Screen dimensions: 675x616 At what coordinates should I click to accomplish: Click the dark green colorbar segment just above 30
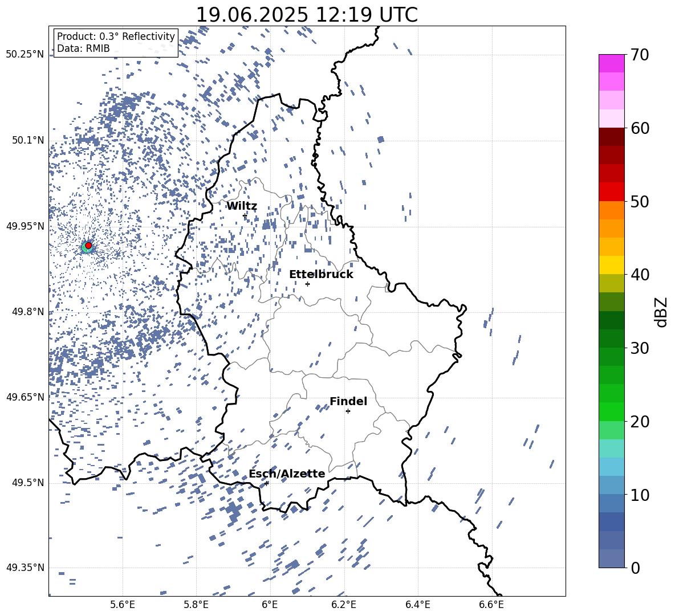612,338
